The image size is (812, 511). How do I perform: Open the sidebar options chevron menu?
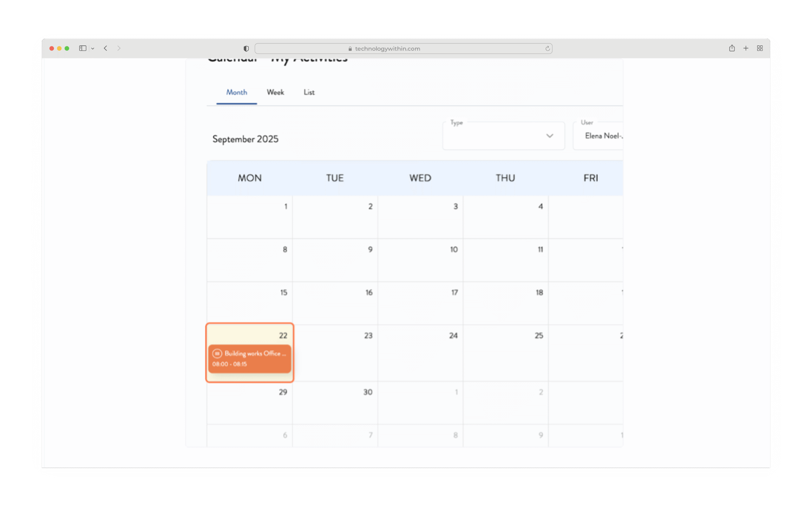(x=93, y=49)
